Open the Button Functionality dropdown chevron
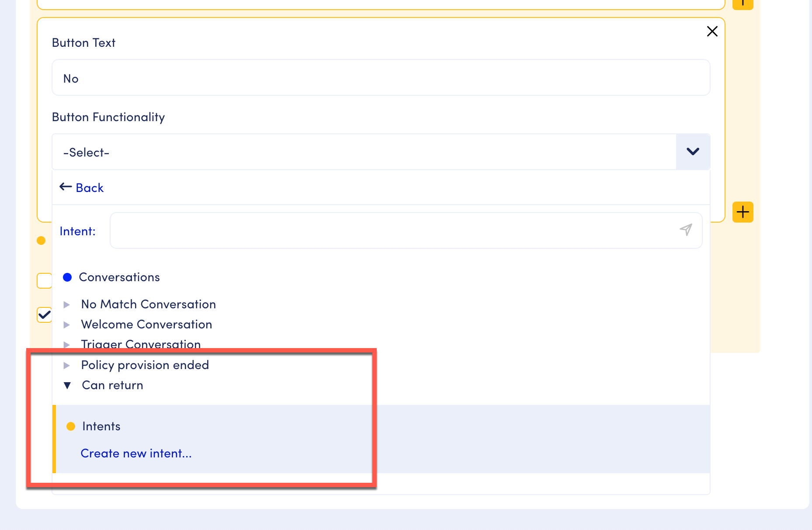The width and height of the screenshot is (812, 530). tap(693, 152)
